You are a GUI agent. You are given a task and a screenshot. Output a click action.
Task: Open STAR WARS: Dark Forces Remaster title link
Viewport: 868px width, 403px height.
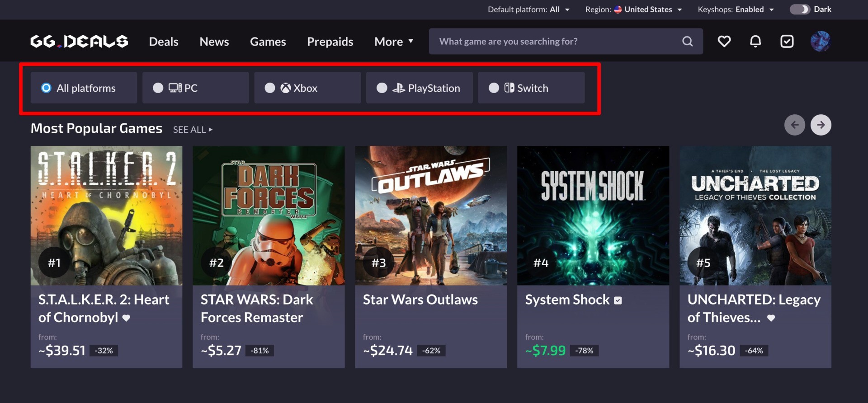click(257, 309)
